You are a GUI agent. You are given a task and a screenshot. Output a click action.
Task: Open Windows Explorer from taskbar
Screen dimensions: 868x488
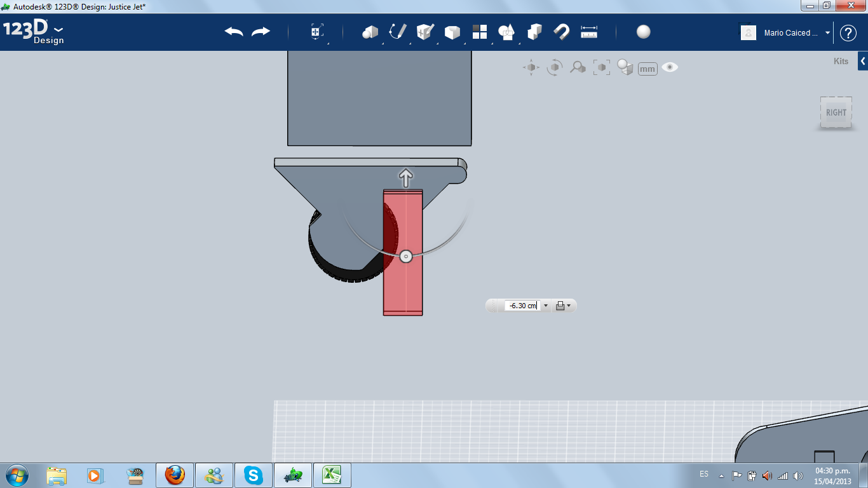click(x=57, y=475)
